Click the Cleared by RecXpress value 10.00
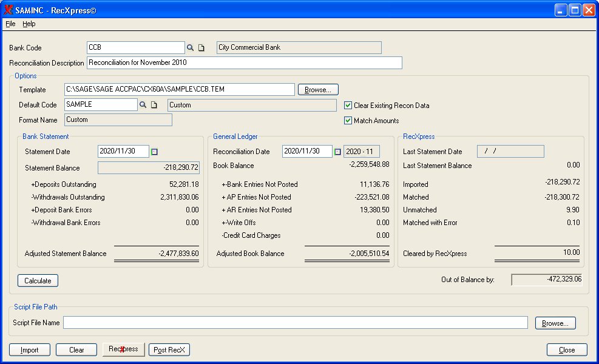 point(571,252)
